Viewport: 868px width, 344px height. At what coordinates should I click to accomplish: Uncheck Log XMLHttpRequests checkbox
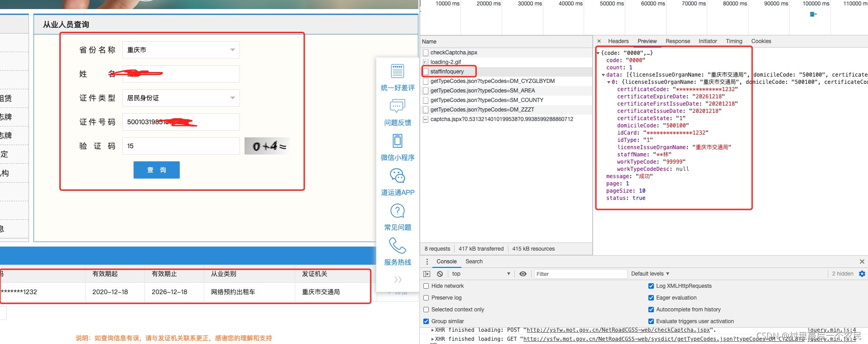point(651,286)
